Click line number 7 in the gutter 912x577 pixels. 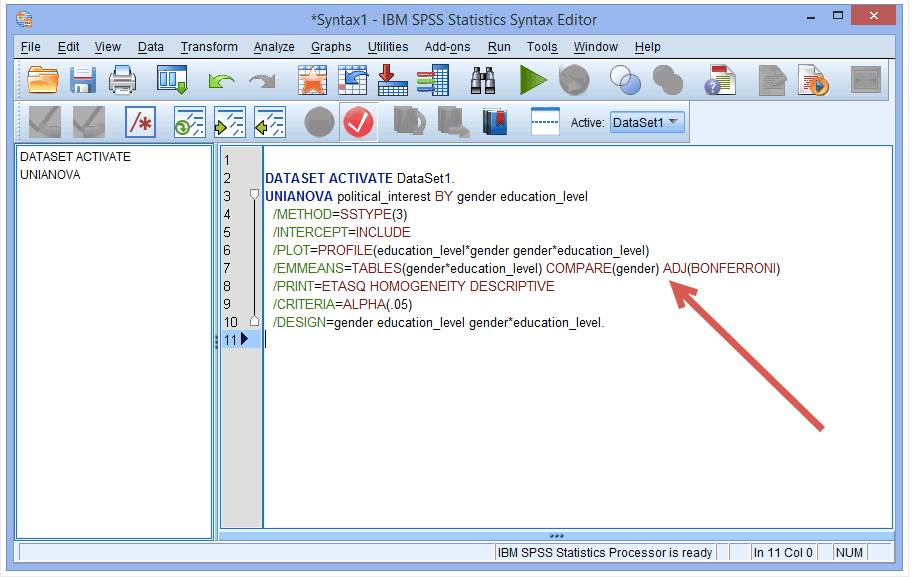point(227,268)
